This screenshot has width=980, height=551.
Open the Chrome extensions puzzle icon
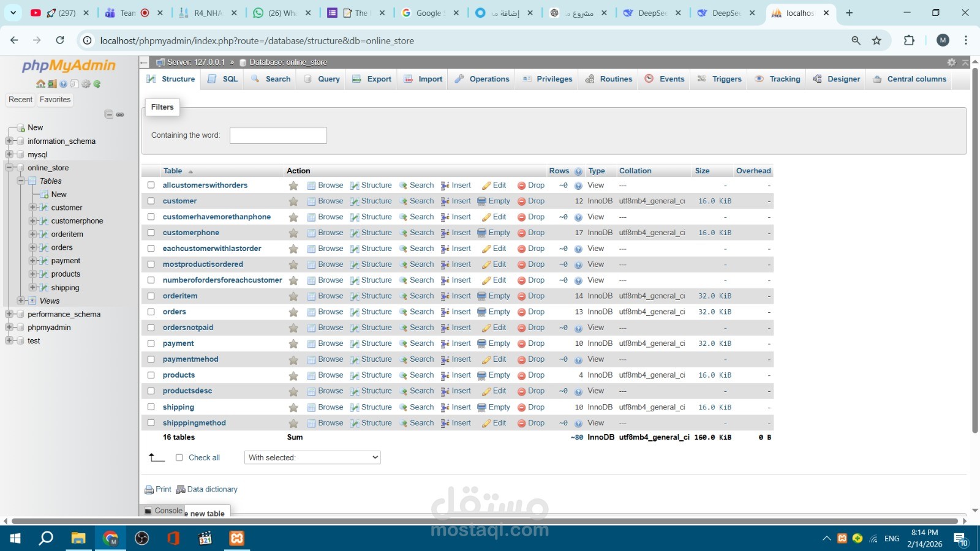(909, 40)
